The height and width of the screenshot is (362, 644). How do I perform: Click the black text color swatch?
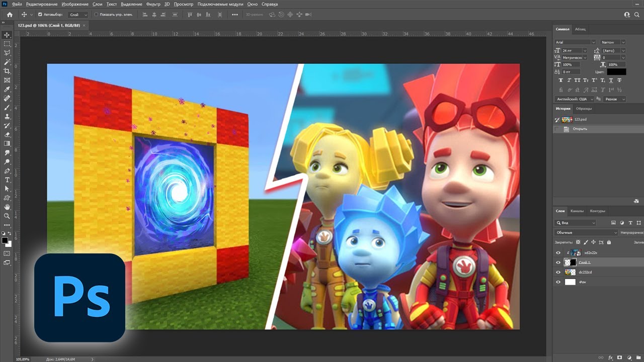tap(616, 72)
